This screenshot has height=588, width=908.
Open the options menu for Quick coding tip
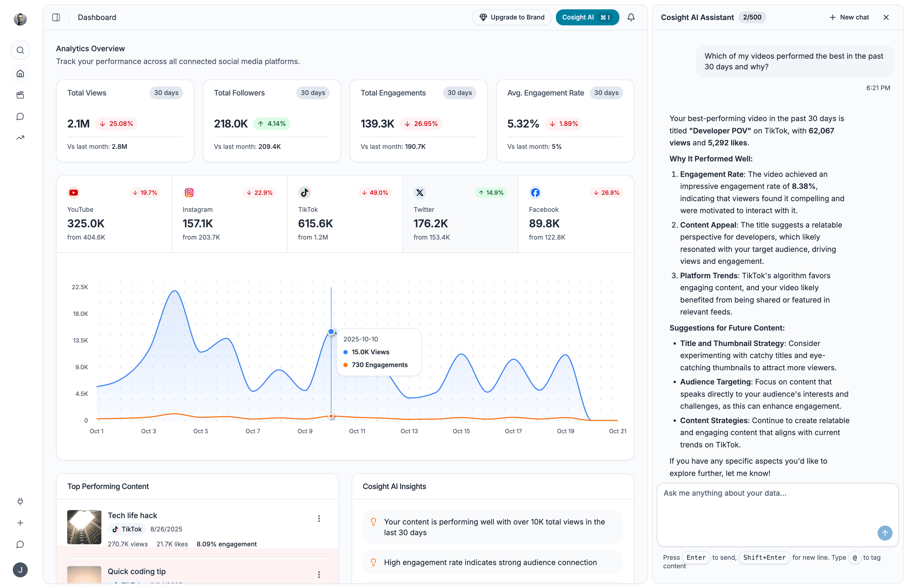319,574
